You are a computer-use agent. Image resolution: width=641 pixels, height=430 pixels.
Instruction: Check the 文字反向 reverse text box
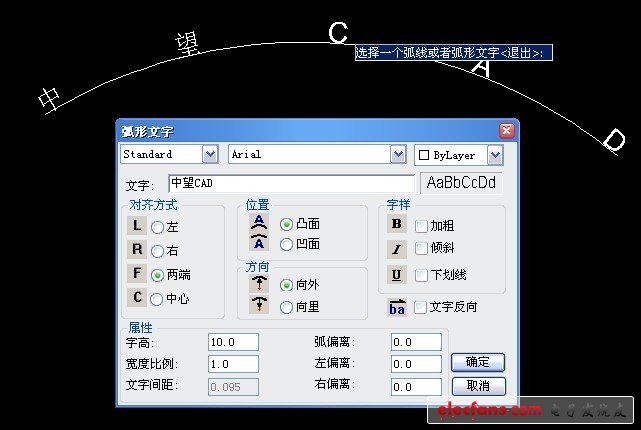point(421,307)
